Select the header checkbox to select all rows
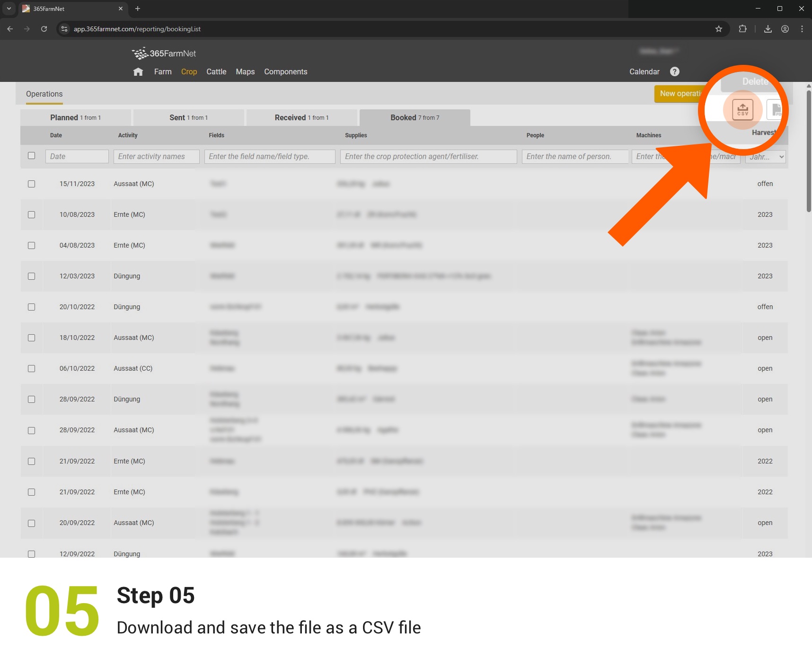 pyautogui.click(x=32, y=155)
